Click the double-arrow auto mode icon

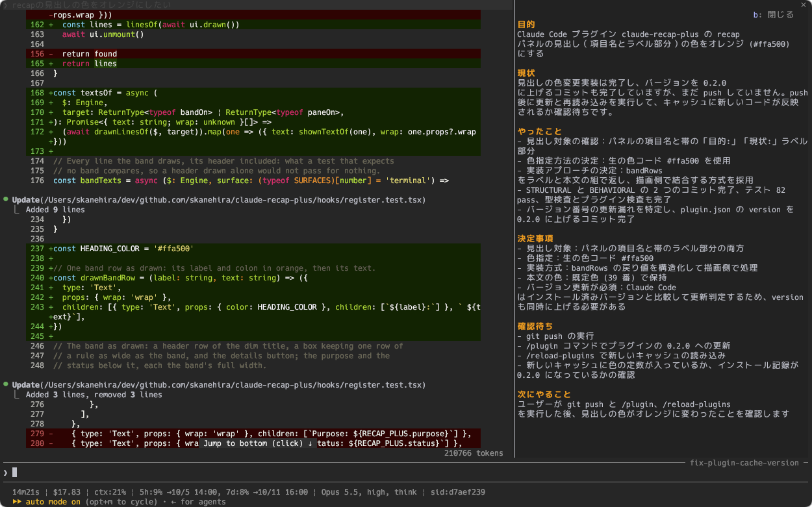17,502
